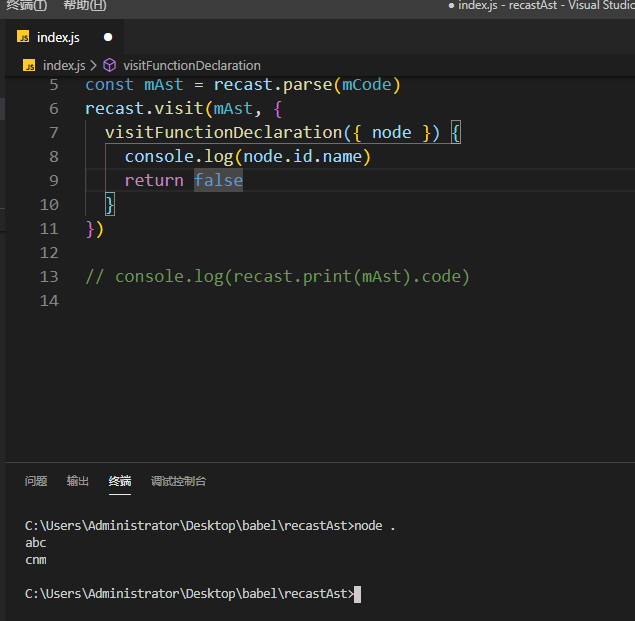Click the cube symbol icon in breadcrumb
Screen dimensions: 635x621
[110, 65]
